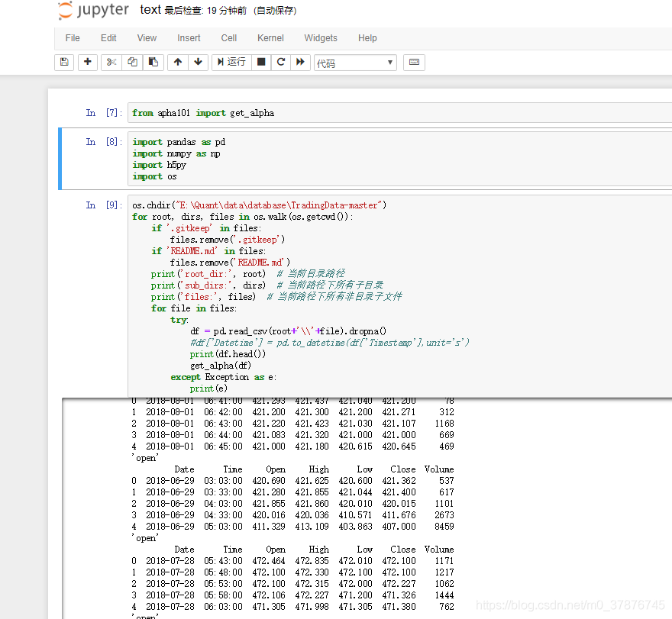Click the notebook title text
The height and width of the screenshot is (619, 672).
pos(150,9)
